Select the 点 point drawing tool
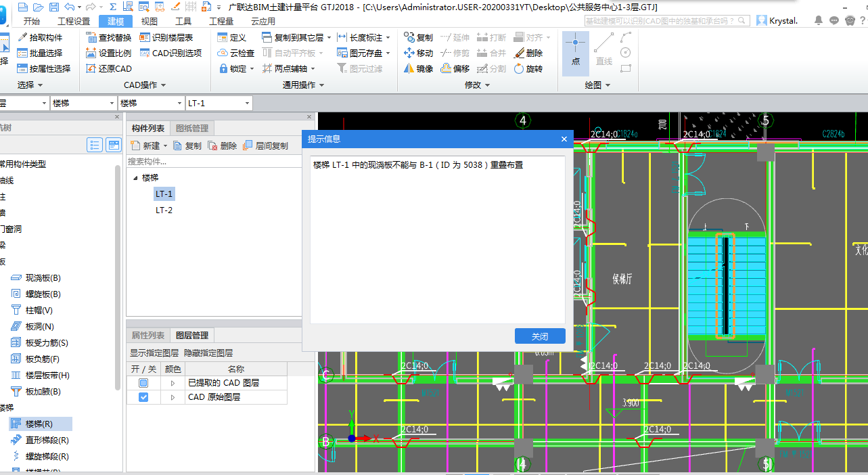This screenshot has width=868, height=475. pos(575,52)
